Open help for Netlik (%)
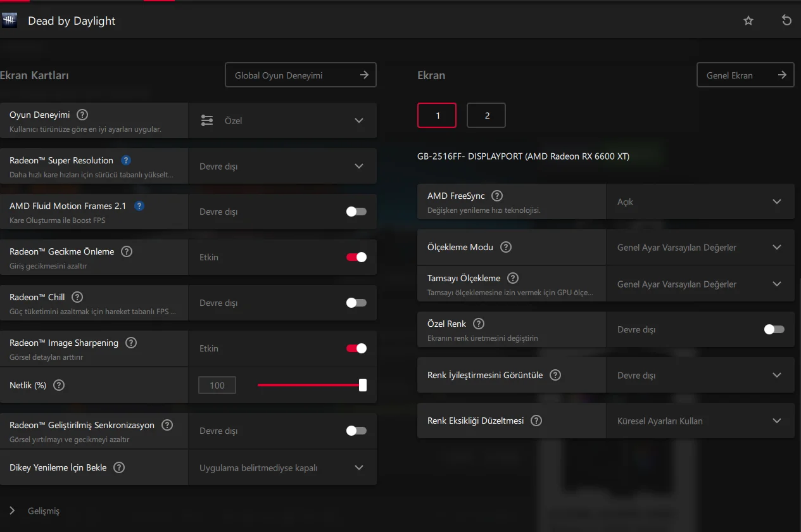The height and width of the screenshot is (532, 801). 59,385
